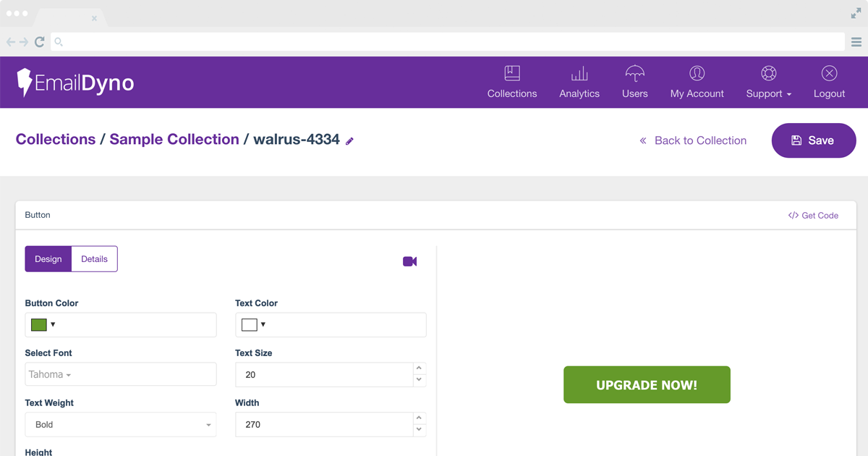Select the Design tab

pyautogui.click(x=48, y=259)
